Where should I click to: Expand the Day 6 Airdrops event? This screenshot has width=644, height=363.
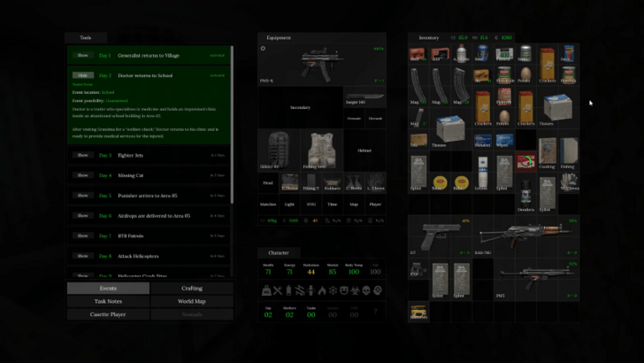[83, 215]
